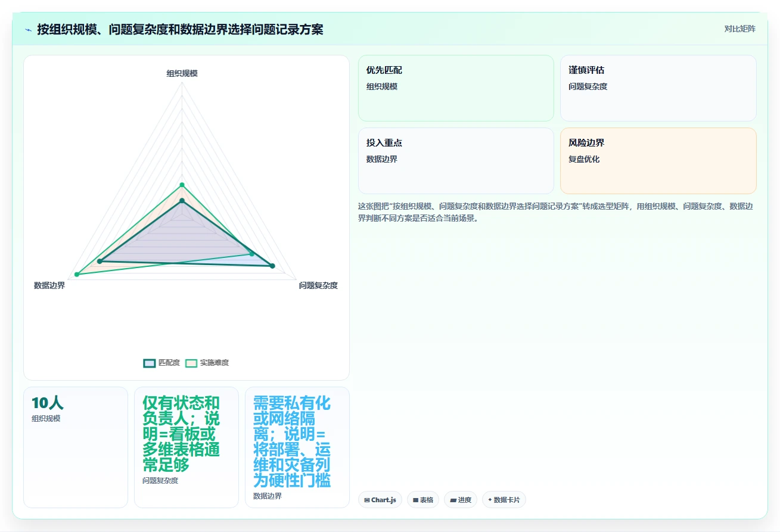Image resolution: width=780 pixels, height=532 pixels.
Task: Click the 对比矩阵 label in header
Action: [x=739, y=29]
